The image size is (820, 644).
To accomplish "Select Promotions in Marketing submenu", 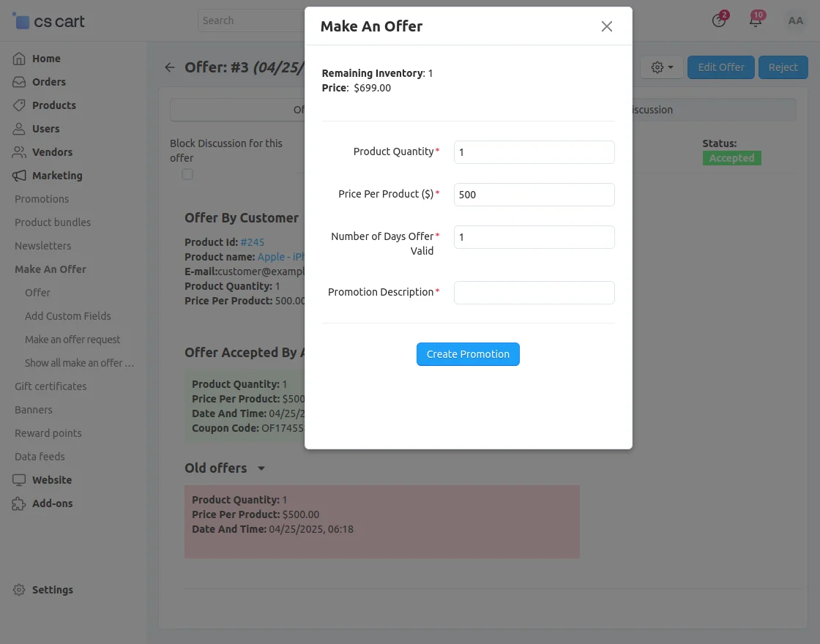I will click(x=42, y=199).
